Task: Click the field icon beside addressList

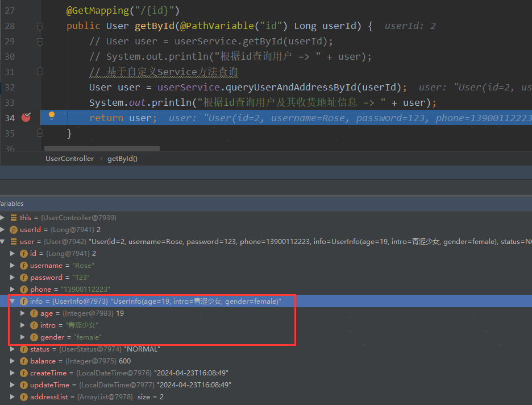Action: [x=23, y=396]
